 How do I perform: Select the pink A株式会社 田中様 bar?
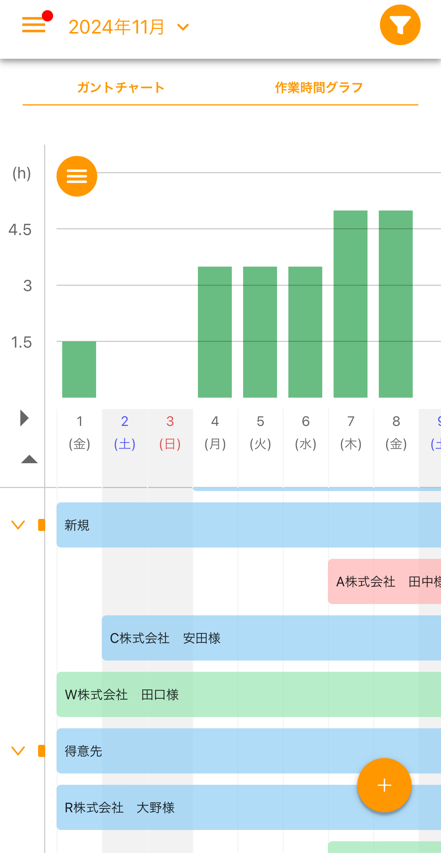pos(384,581)
